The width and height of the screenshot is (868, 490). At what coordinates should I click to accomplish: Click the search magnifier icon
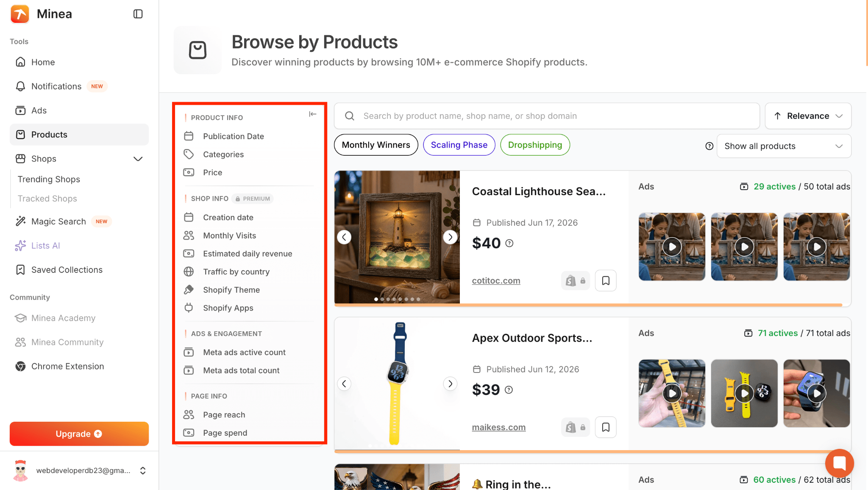click(x=350, y=116)
